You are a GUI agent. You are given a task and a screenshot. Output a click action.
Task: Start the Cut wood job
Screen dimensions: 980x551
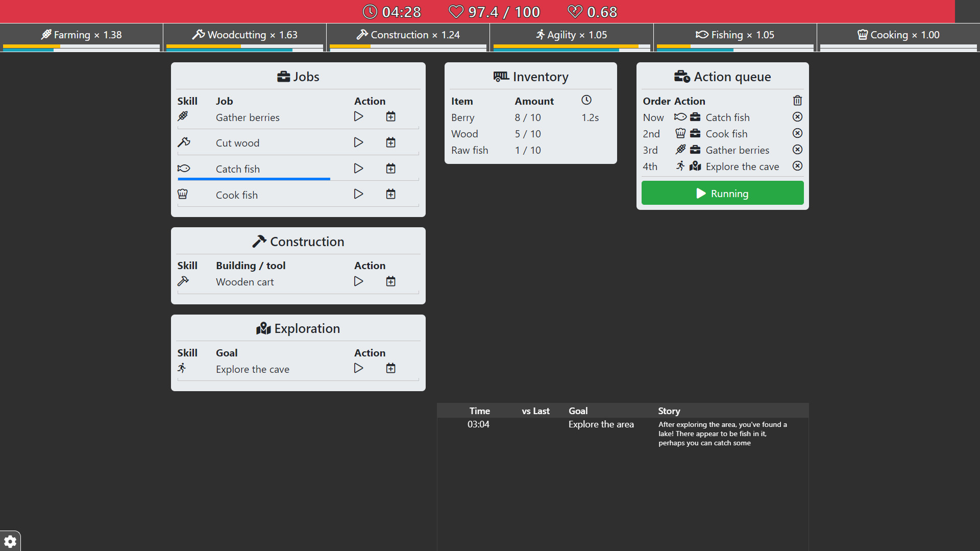point(359,142)
